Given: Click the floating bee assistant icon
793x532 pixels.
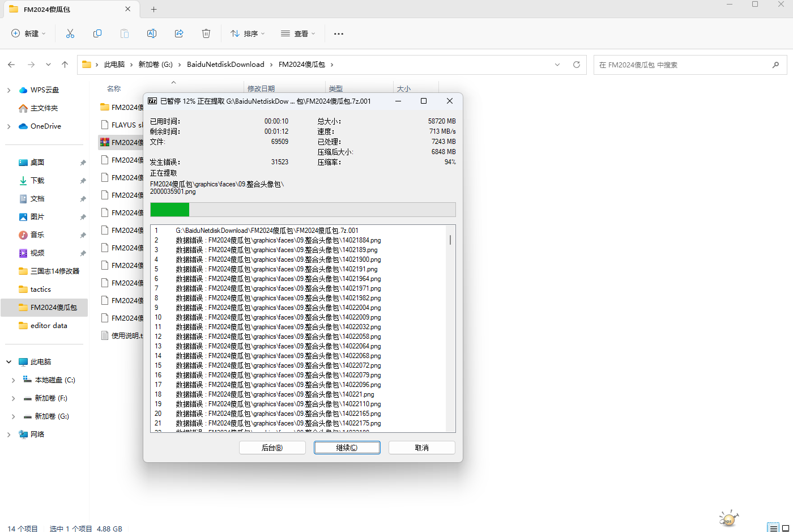Looking at the screenshot, I should point(729,518).
